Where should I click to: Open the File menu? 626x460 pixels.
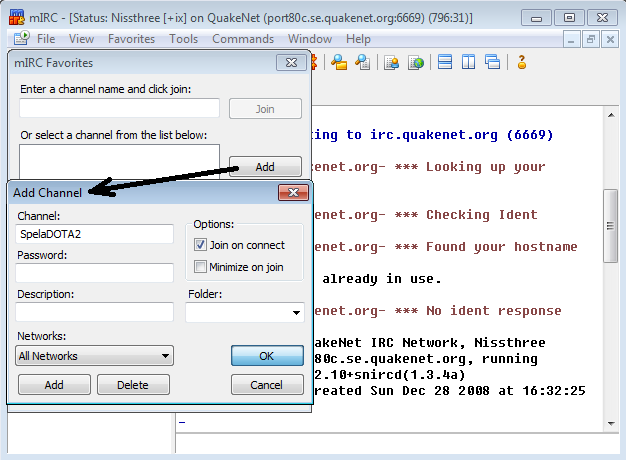pos(46,39)
